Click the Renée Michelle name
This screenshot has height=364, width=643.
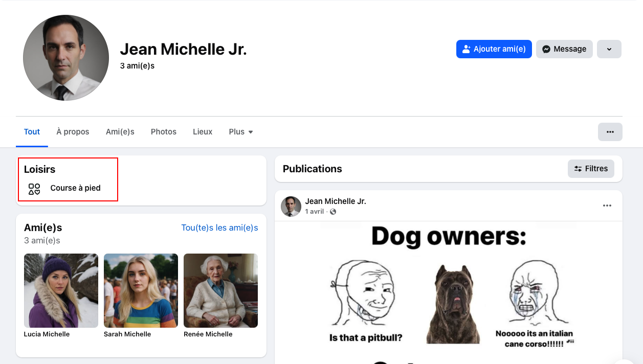point(208,334)
